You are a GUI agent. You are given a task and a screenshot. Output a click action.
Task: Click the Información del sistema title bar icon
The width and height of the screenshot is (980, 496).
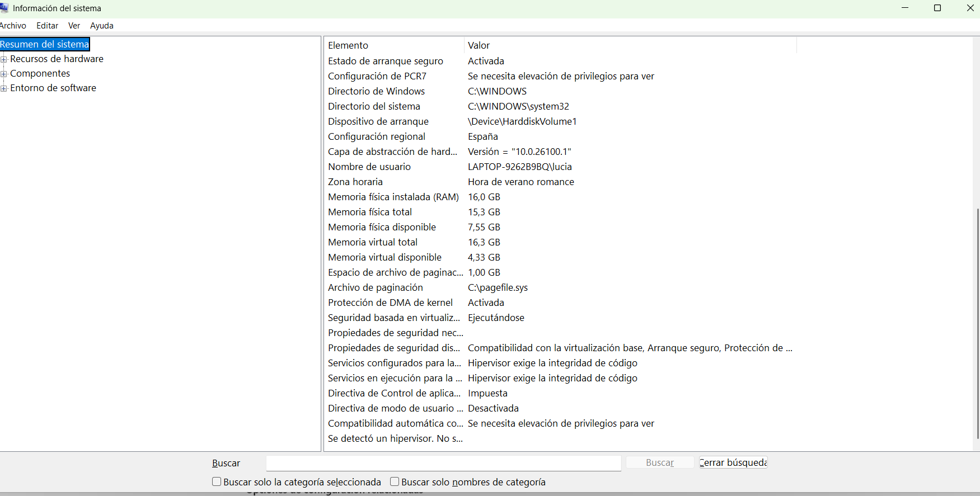(4, 8)
